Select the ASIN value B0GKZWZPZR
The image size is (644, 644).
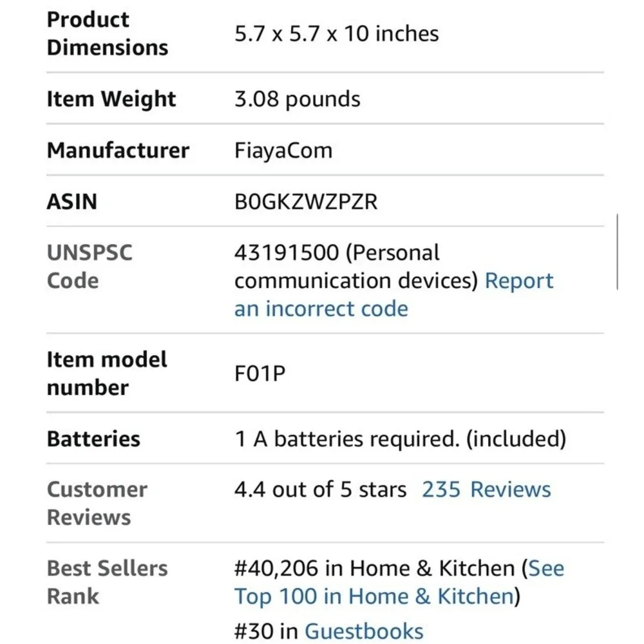click(305, 202)
